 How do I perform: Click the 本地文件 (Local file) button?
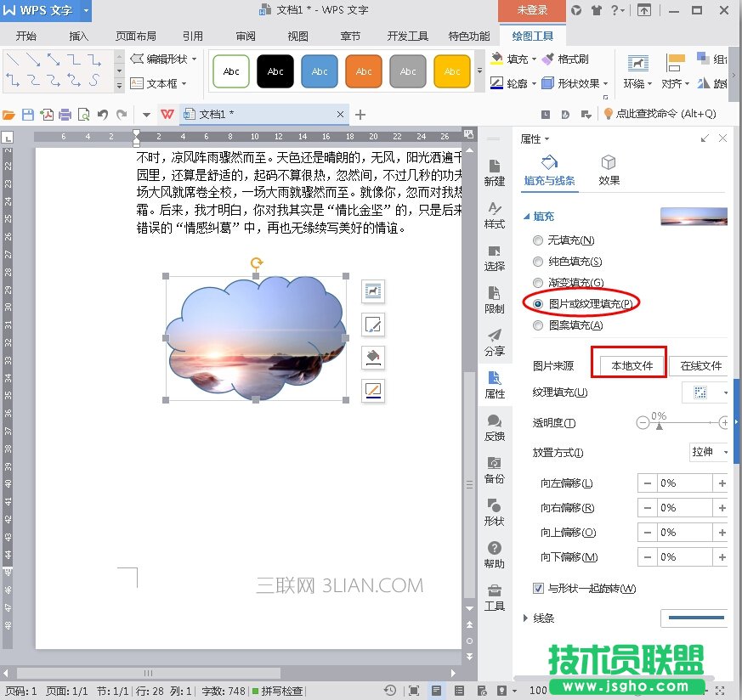(x=627, y=366)
